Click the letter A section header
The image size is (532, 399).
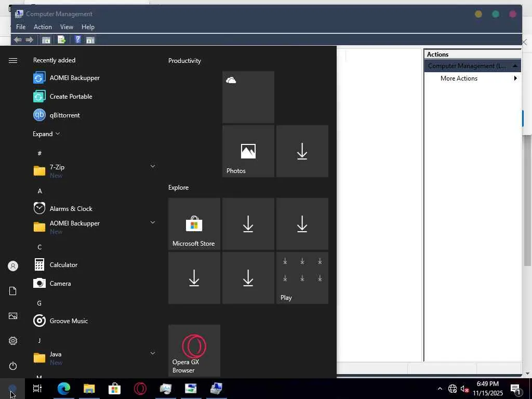tap(39, 191)
